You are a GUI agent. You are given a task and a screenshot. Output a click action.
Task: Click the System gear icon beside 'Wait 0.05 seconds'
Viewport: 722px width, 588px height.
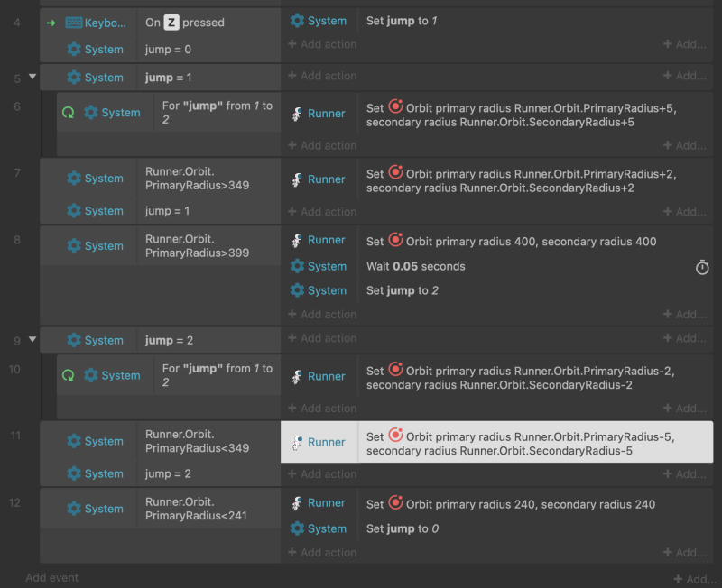click(x=297, y=266)
